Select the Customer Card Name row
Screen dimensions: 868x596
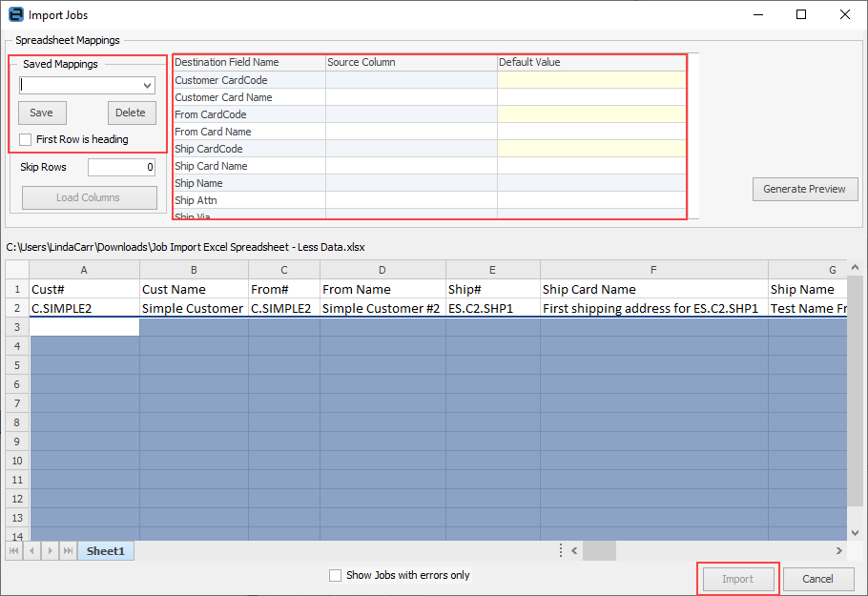click(429, 97)
